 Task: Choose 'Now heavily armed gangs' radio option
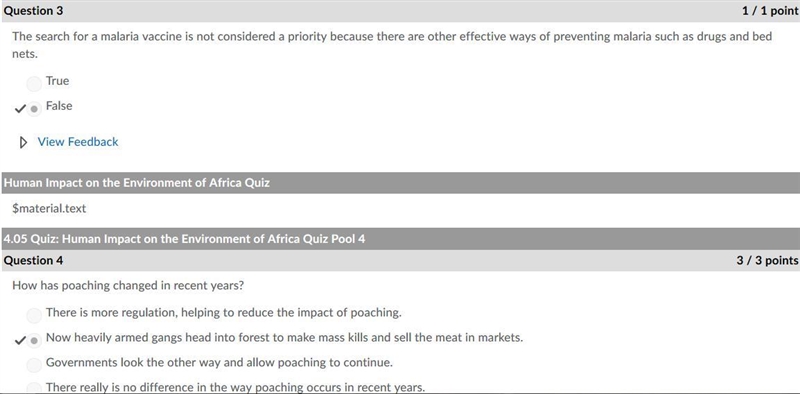tap(34, 341)
